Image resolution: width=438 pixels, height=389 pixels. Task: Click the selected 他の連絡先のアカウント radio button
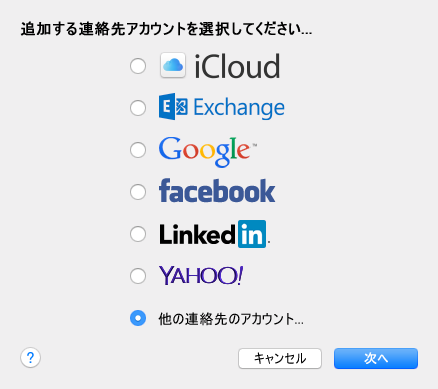[x=138, y=318]
